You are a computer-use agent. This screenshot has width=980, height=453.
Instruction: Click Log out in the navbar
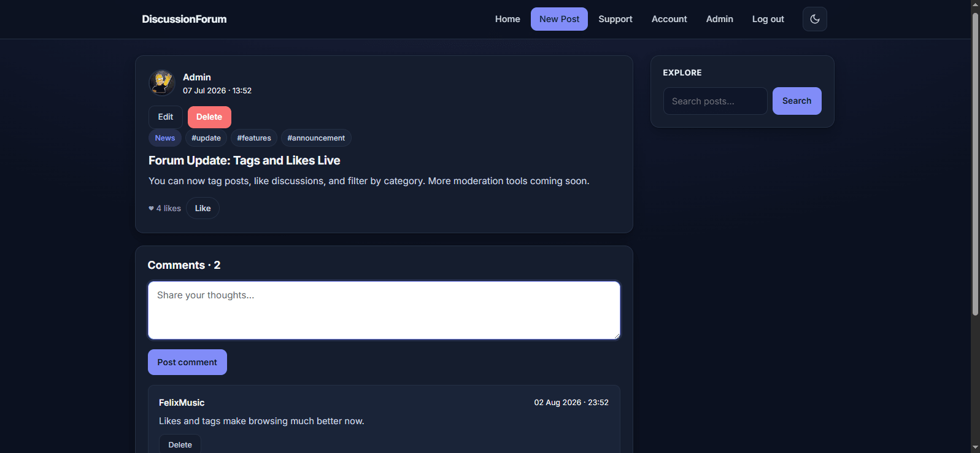(768, 19)
